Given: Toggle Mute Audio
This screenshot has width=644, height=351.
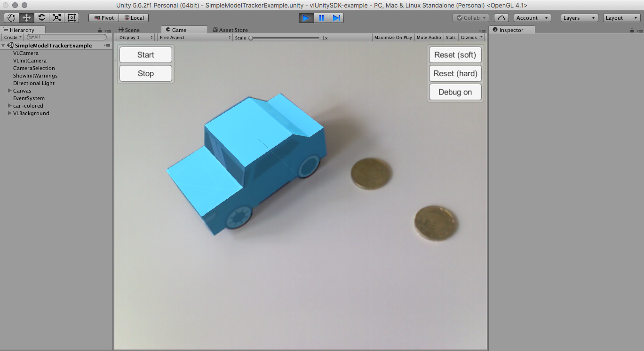Looking at the screenshot, I should click(x=429, y=38).
